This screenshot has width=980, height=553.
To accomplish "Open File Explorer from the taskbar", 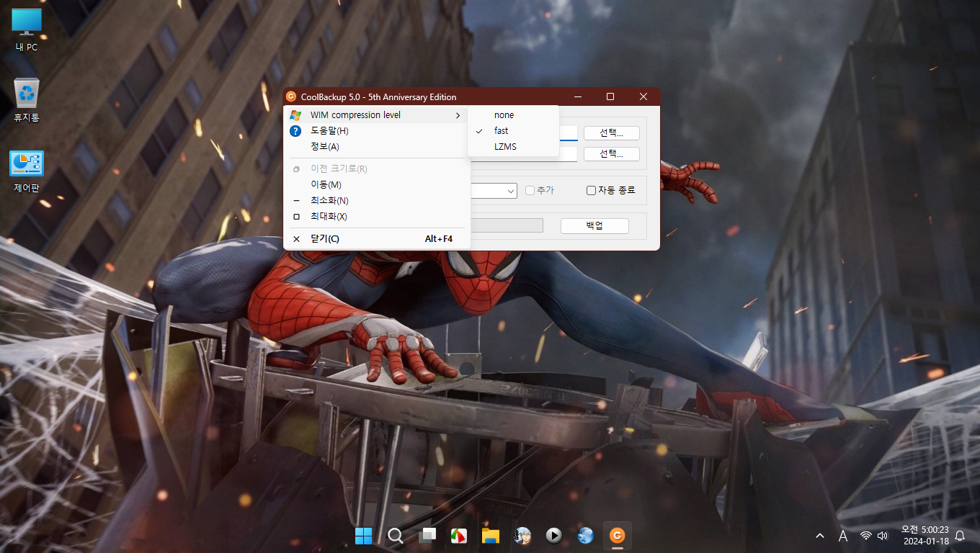I will 491,536.
